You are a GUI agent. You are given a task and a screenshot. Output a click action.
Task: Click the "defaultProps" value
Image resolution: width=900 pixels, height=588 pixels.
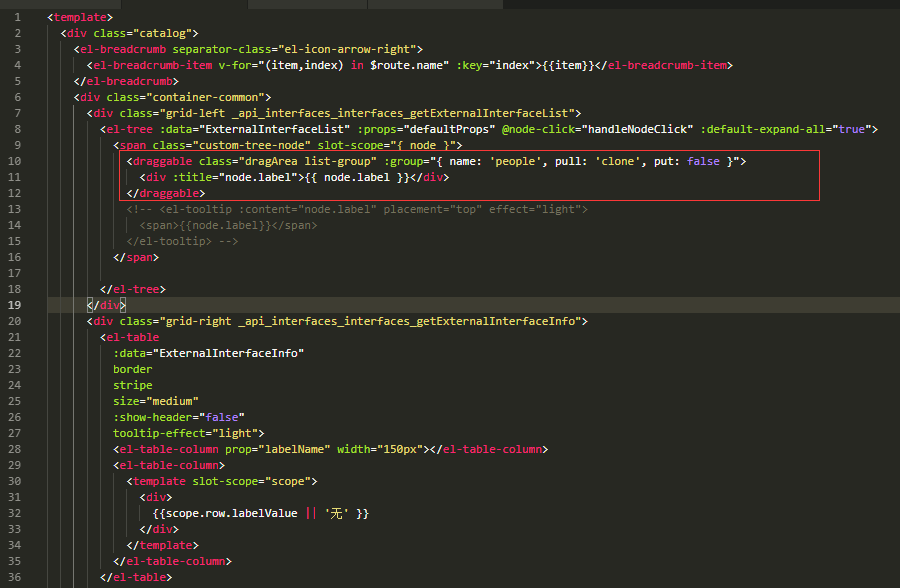point(449,129)
